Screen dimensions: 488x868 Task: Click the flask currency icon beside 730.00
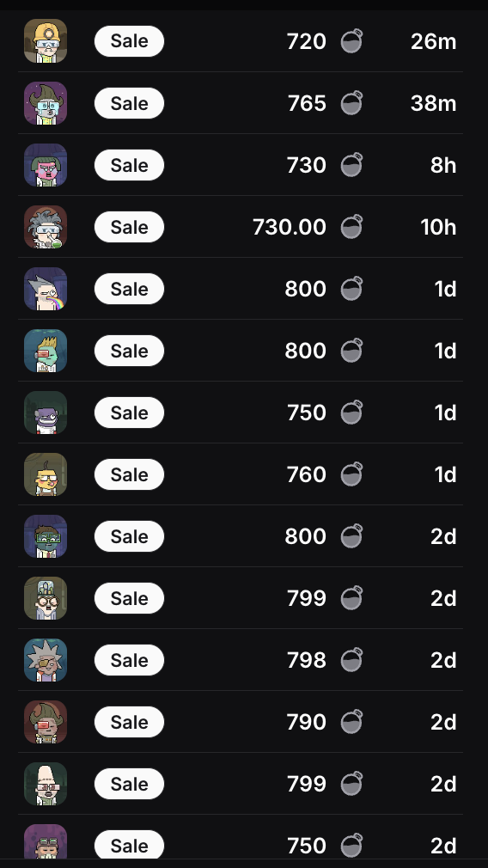click(351, 227)
